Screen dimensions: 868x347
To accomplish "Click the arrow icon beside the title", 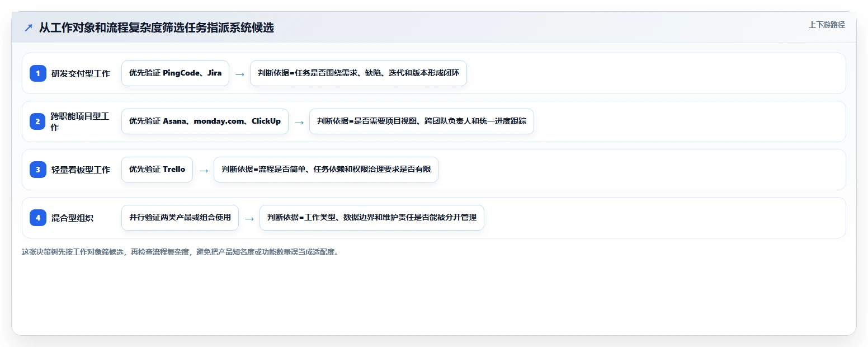I will point(29,28).
